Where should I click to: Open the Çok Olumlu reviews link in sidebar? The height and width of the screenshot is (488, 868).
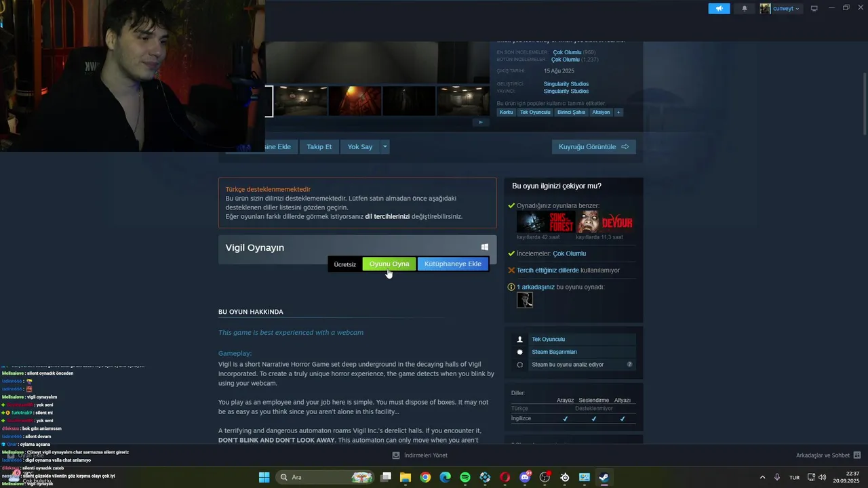(570, 253)
